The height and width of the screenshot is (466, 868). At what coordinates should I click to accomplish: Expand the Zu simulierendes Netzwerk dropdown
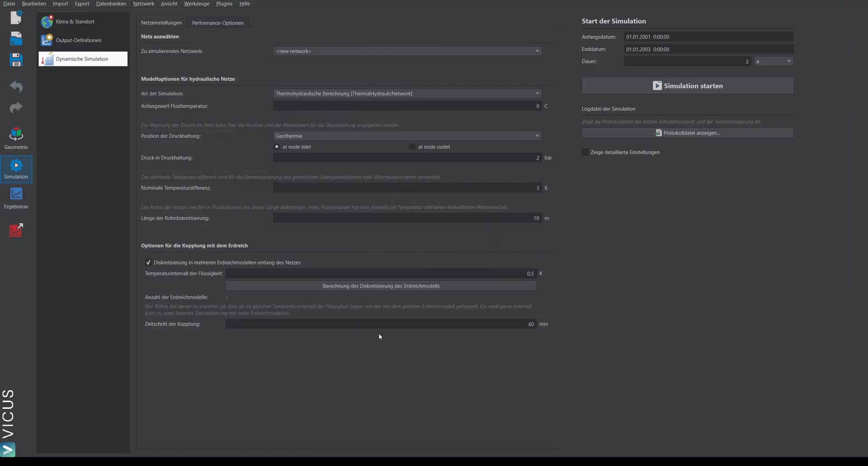[407, 51]
